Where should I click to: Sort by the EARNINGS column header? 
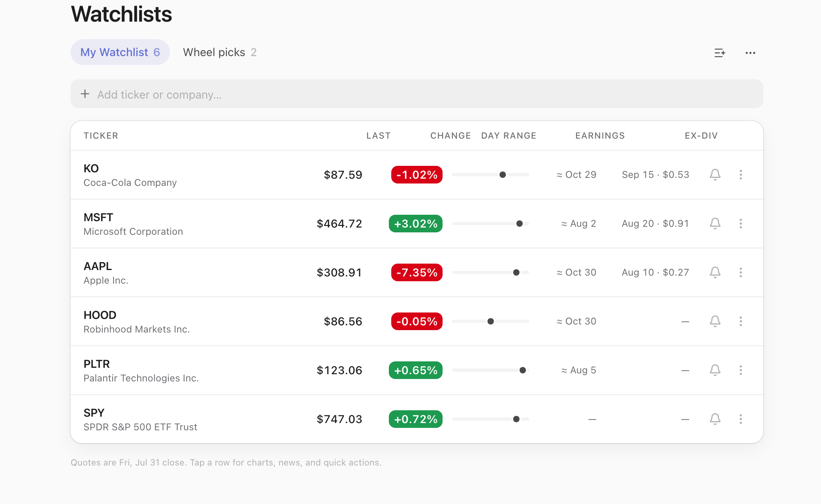[600, 136]
